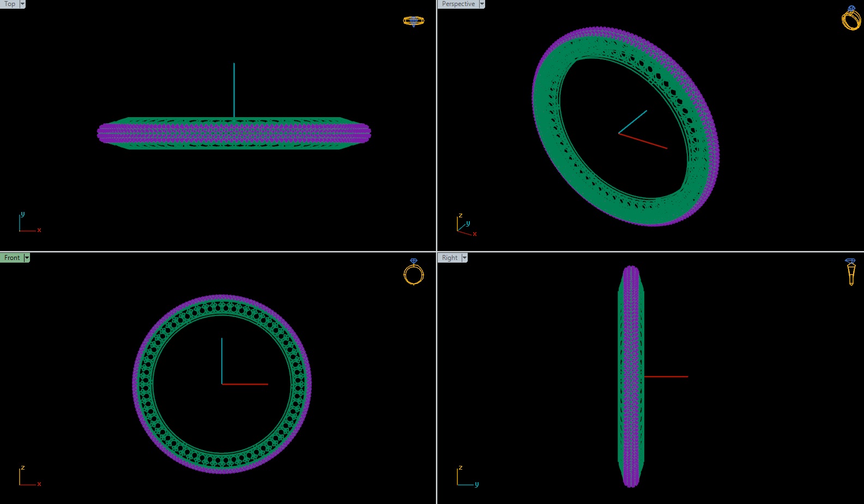This screenshot has width=864, height=504.
Task: Open the Right viewport dropdown arrow
Action: click(464, 258)
